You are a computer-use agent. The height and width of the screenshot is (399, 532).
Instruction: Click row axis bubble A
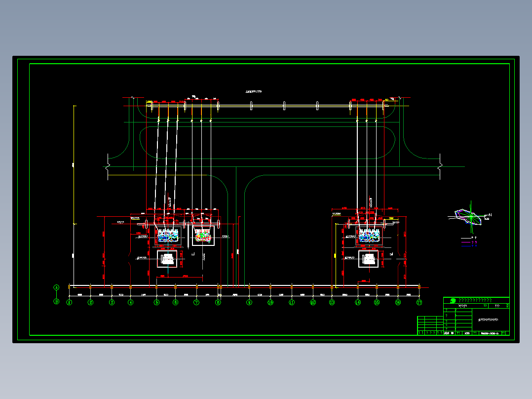[x=57, y=287]
